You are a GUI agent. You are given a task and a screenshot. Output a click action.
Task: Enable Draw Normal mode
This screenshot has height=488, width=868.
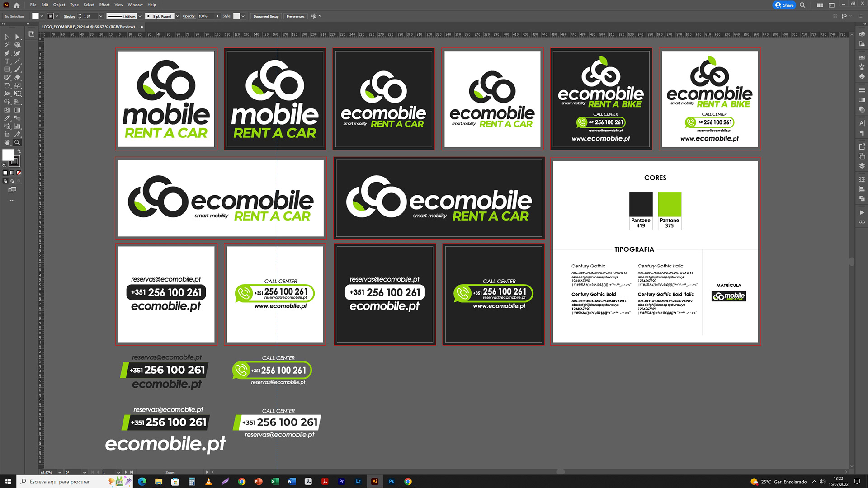pyautogui.click(x=5, y=181)
